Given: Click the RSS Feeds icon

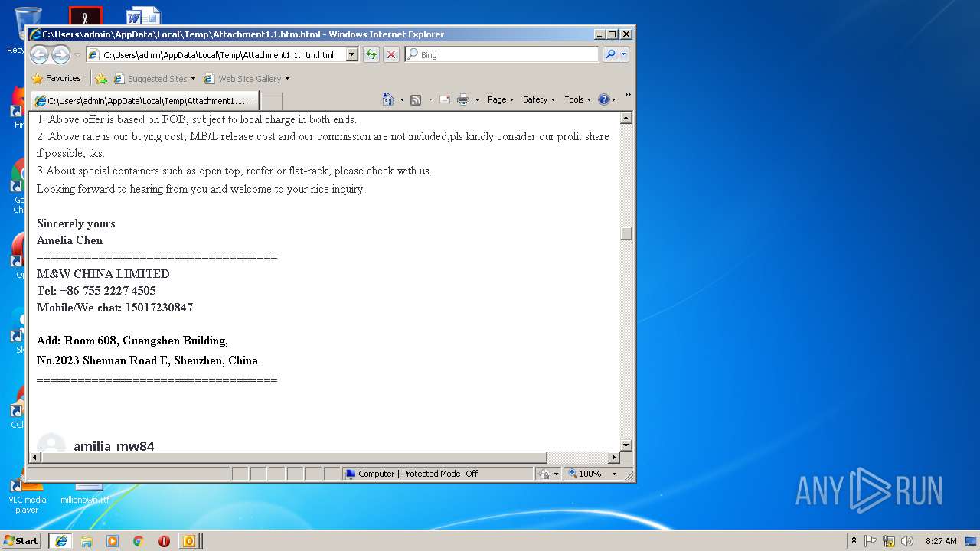Looking at the screenshot, I should coord(416,99).
